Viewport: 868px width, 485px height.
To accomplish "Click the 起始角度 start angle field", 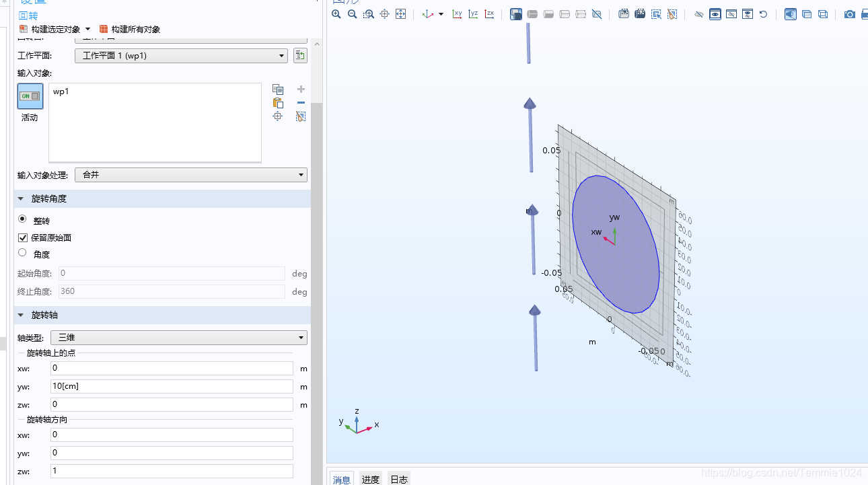I will 172,273.
